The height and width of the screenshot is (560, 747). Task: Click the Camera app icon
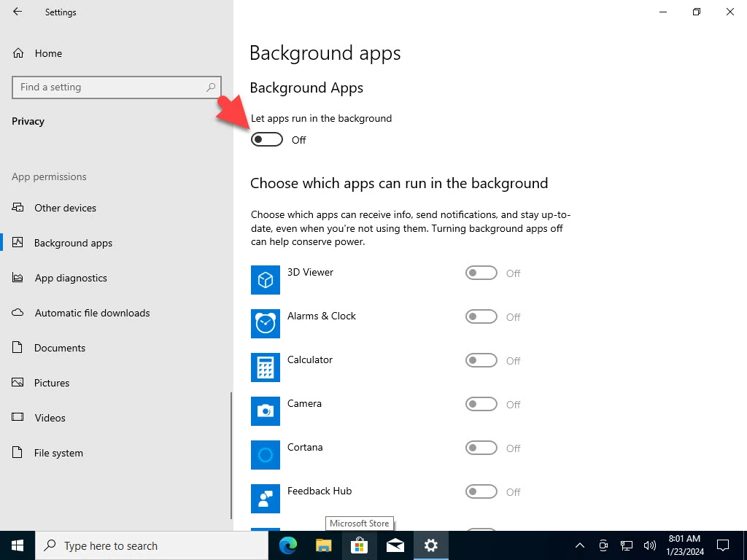[266, 411]
